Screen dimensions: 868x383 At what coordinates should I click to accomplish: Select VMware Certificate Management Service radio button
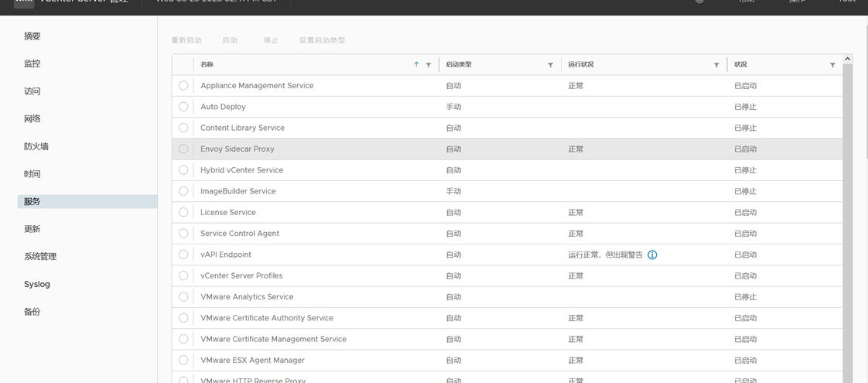coord(183,339)
